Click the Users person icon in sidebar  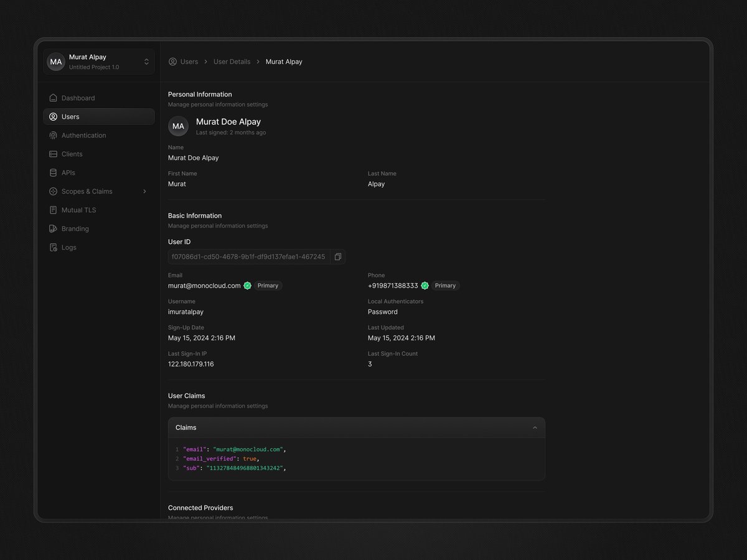tap(54, 116)
